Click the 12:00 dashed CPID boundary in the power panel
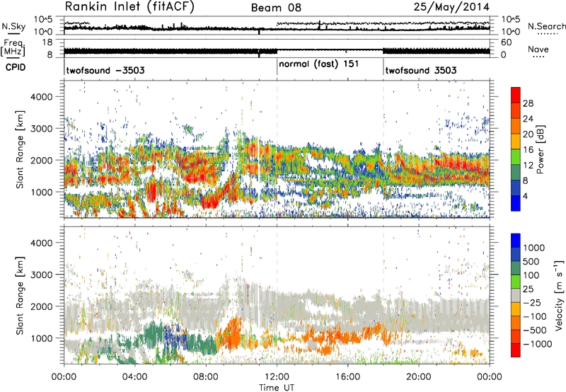Image resolution: width=566 pixels, height=392 pixels. click(277, 149)
